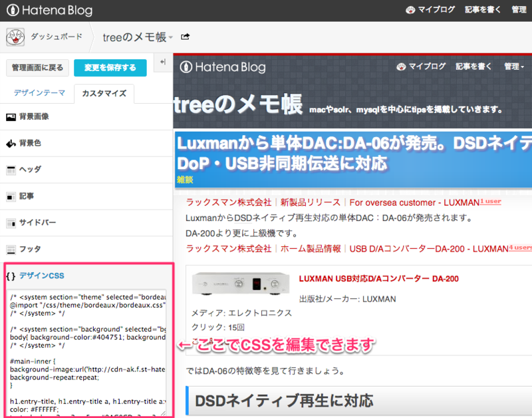The height and width of the screenshot is (418, 532).
Task: Click inside the design CSS textarea
Action: pos(86,353)
